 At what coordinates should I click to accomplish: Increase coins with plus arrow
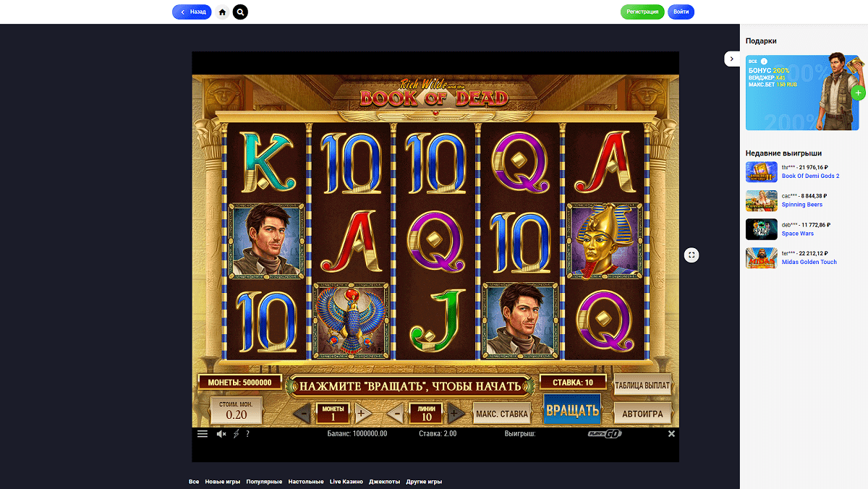(362, 414)
